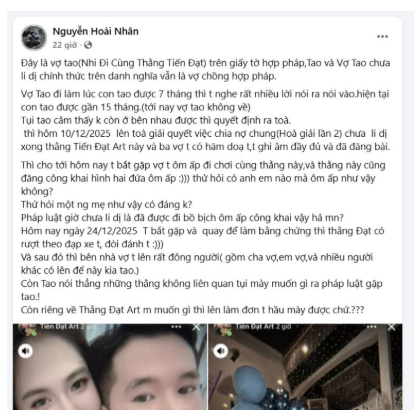Image resolution: width=414 pixels, height=413 pixels.
Task: Open 'Tiến Đạt Art' name on left story
Action: (x=59, y=327)
